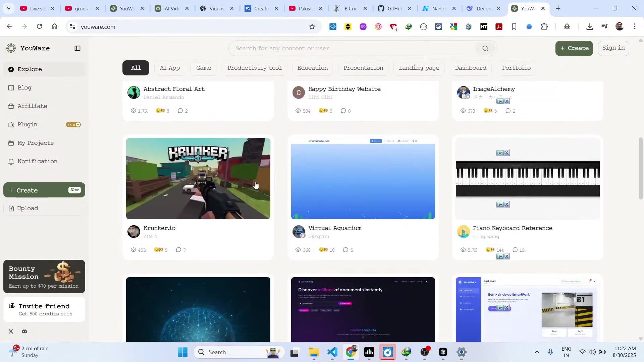Click the Upload button in sidebar
Image resolution: width=644 pixels, height=362 pixels.
(x=44, y=208)
